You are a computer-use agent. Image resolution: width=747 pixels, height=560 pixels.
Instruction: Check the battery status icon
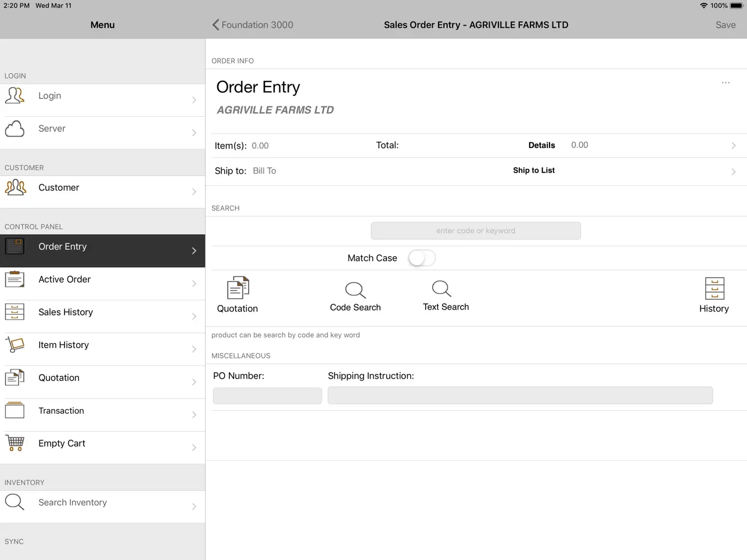pyautogui.click(x=736, y=6)
